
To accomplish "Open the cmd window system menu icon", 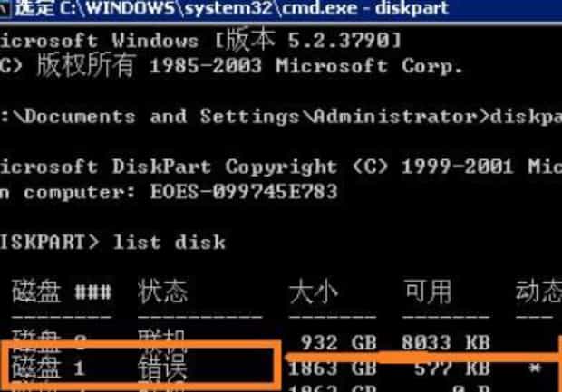I will [x=5, y=9].
